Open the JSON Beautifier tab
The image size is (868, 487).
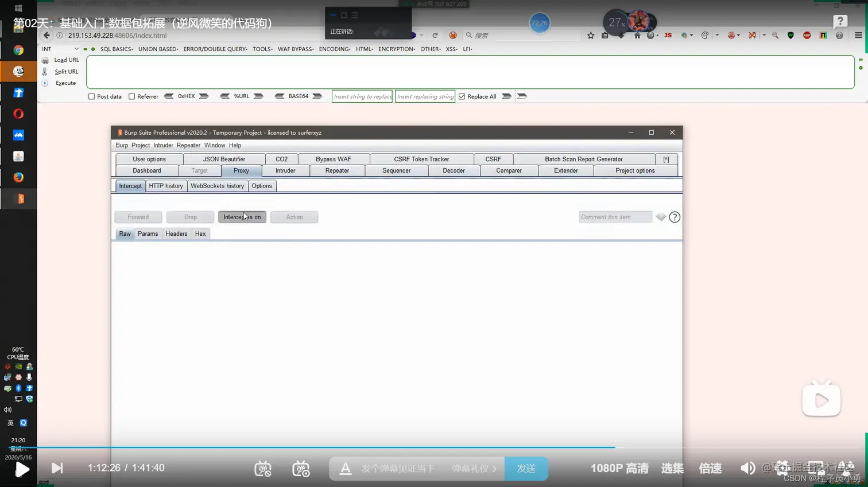(224, 159)
